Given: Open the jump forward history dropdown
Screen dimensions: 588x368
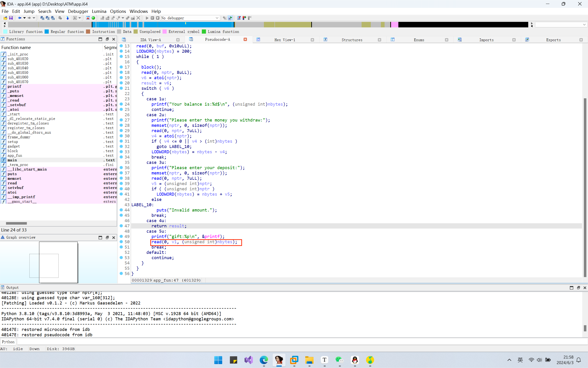Looking at the screenshot, I should (x=34, y=18).
